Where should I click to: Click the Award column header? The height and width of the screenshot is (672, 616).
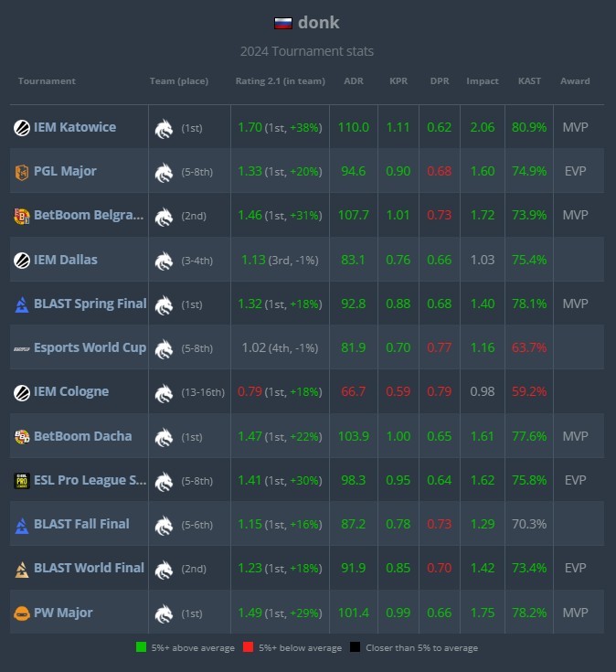click(575, 81)
